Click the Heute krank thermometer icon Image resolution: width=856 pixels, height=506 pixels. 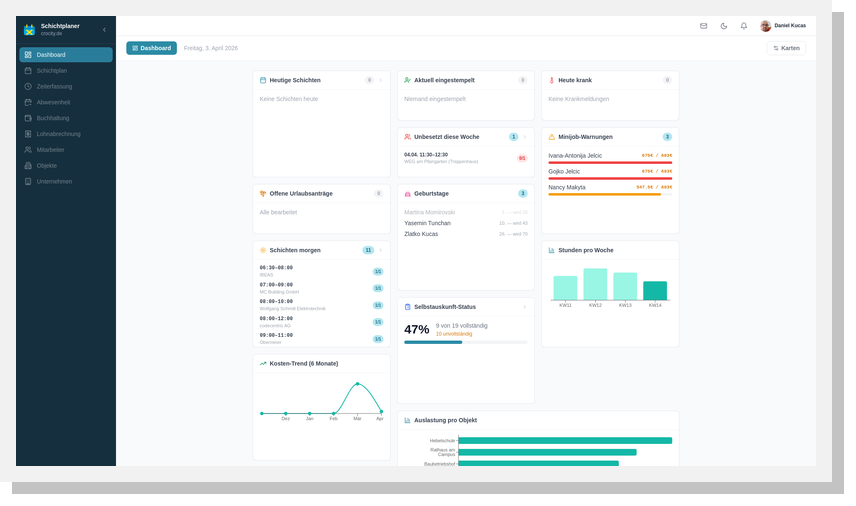(x=551, y=80)
